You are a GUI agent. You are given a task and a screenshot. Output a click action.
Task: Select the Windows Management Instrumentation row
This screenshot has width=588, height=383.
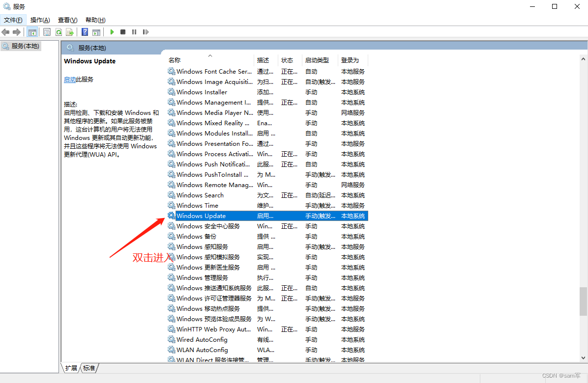tap(267, 102)
